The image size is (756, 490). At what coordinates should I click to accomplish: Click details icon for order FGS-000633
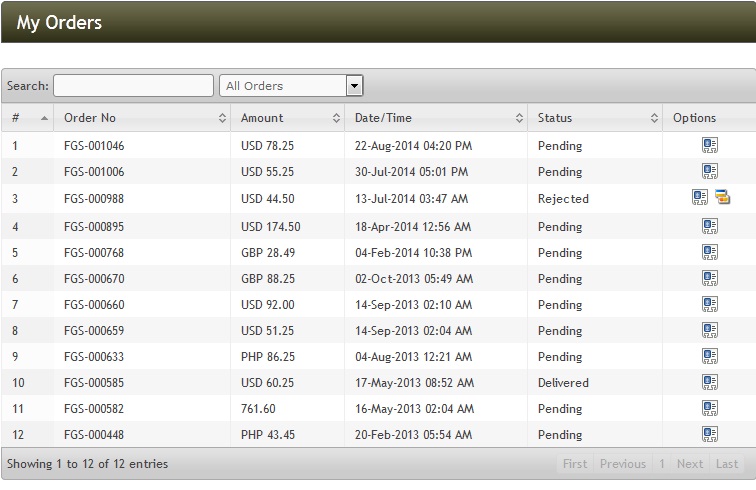(709, 356)
